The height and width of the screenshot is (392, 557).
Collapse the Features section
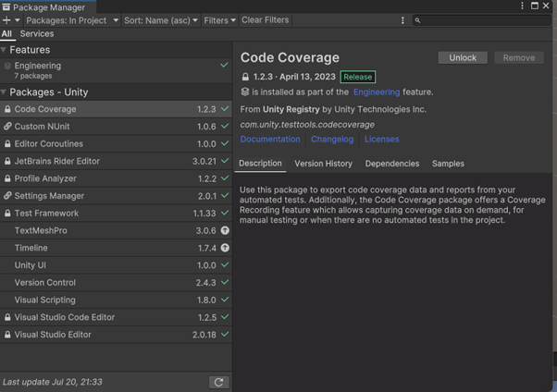pos(5,50)
